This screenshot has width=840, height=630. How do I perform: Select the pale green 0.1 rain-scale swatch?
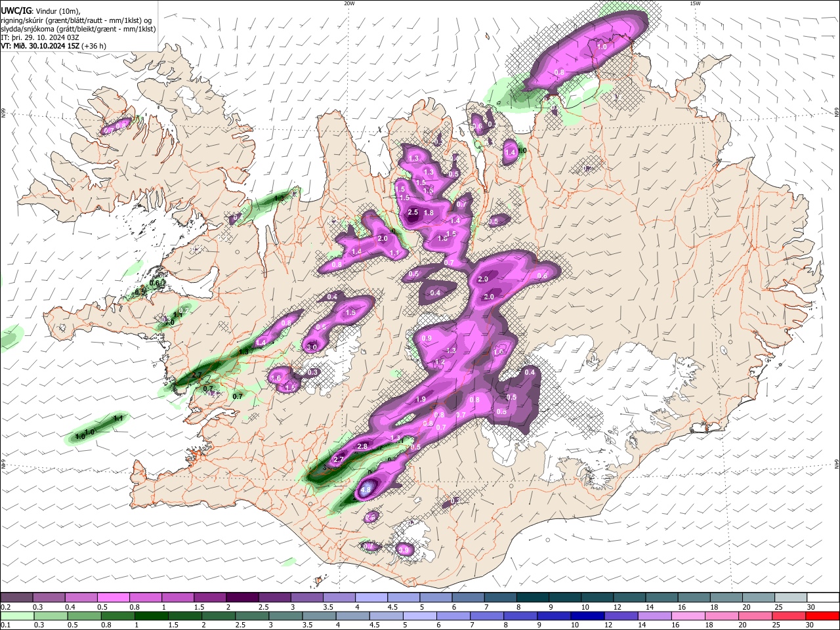16,616
